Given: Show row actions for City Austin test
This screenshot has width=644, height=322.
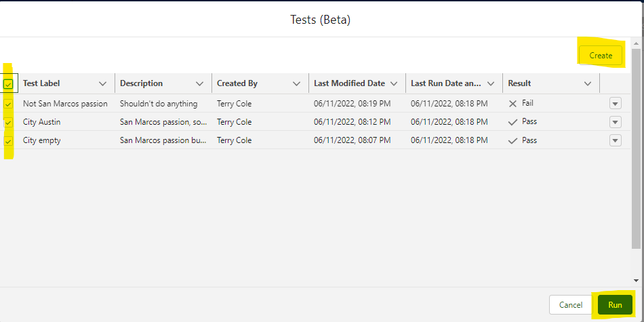Looking at the screenshot, I should pos(615,123).
